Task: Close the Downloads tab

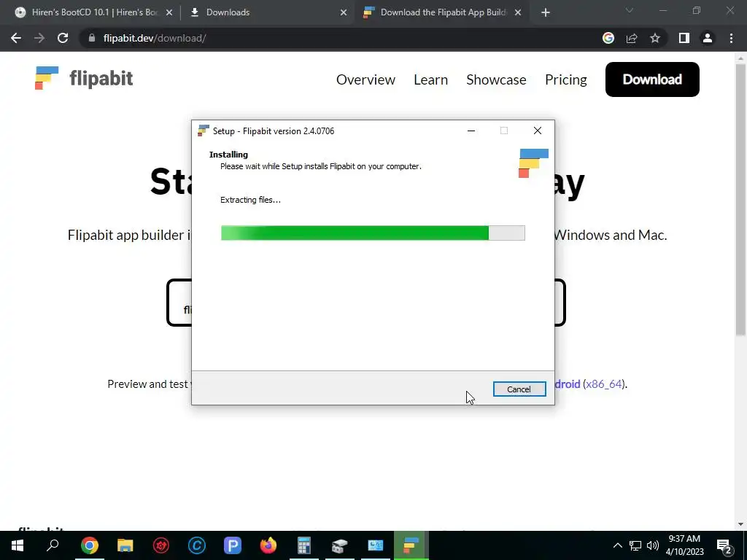Action: 344,13
